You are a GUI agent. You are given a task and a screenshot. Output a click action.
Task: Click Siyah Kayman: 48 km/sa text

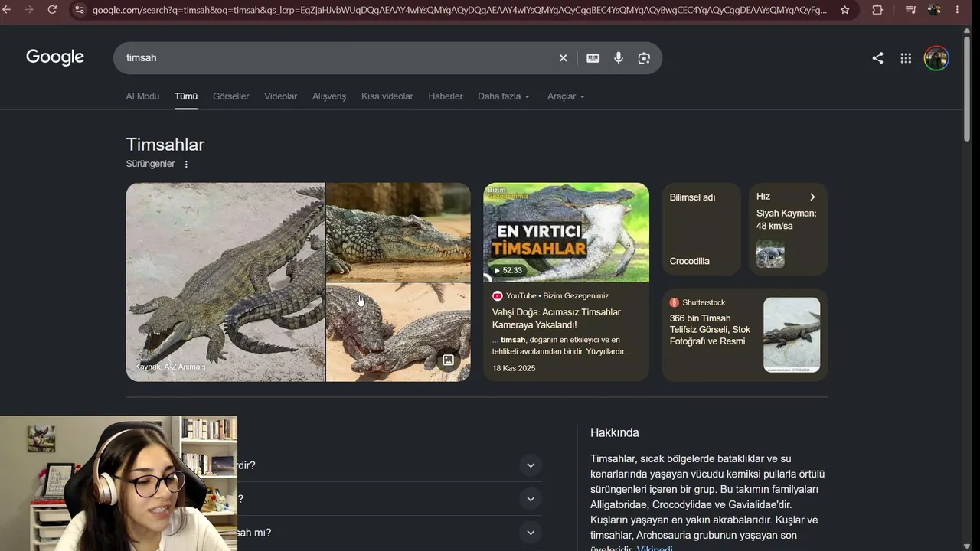(x=786, y=220)
